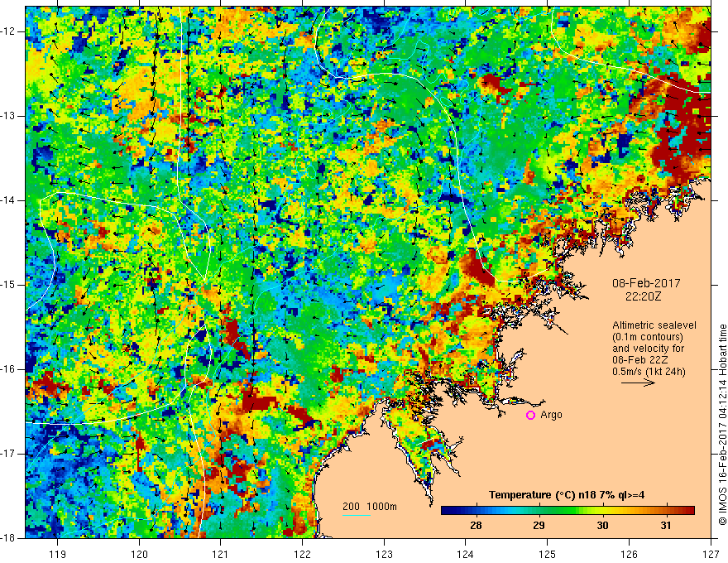Click the cyan 200m isobath legend line
The image size is (728, 563).
click(x=356, y=515)
